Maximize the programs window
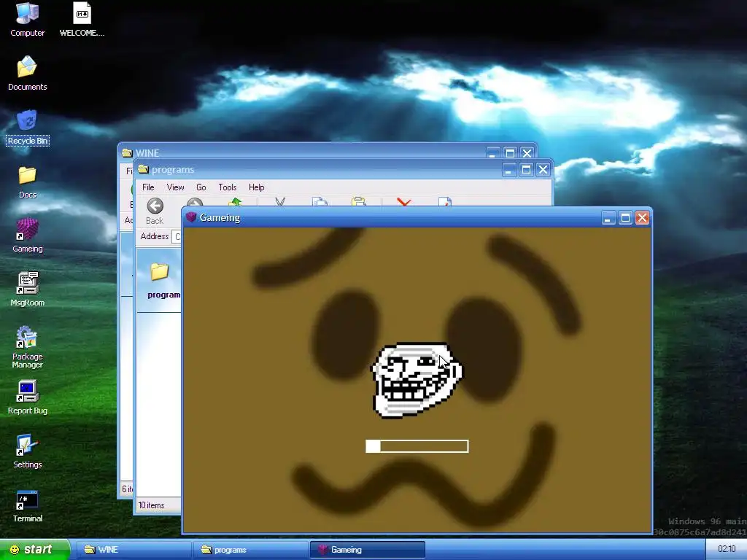Viewport: 747px width, 560px height. [x=526, y=169]
